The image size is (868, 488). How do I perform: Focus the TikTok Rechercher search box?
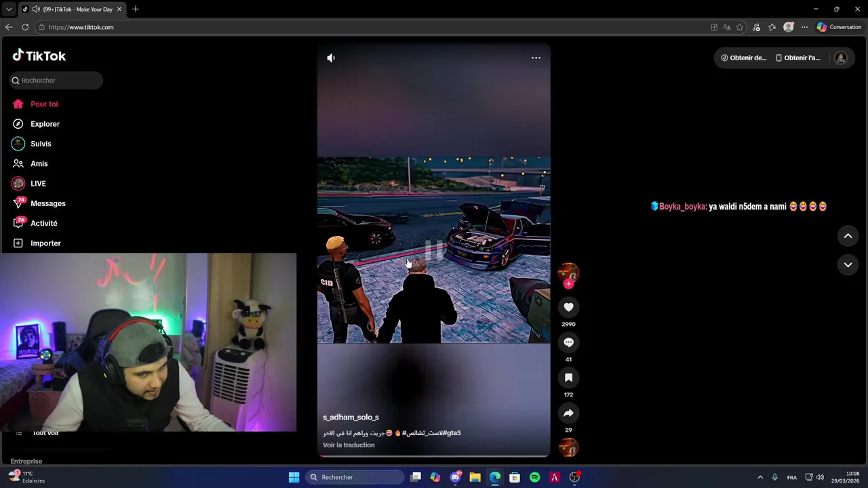point(56,80)
